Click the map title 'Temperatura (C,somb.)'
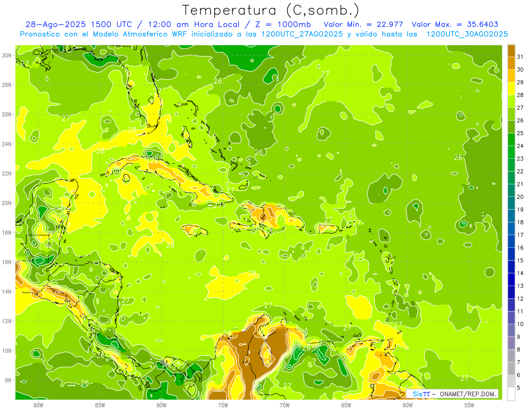The height and width of the screenshot is (411, 532). click(270, 10)
